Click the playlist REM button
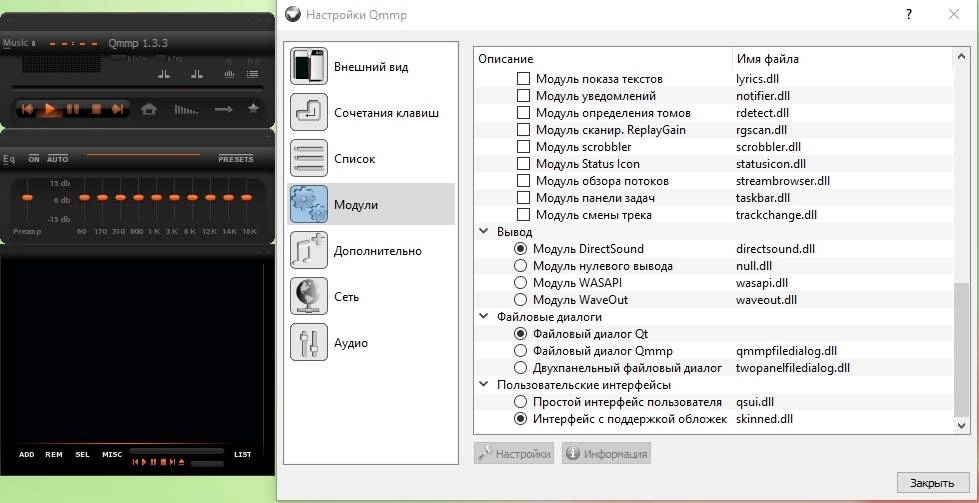This screenshot has height=503, width=979. point(54,454)
